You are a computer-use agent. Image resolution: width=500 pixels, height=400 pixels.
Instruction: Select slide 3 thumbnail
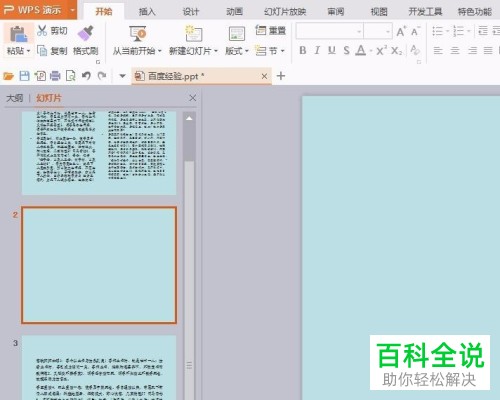[99, 368]
